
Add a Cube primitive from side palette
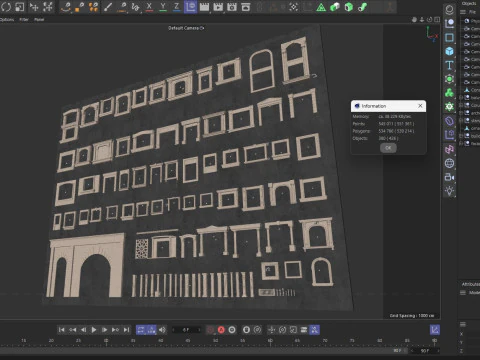(449, 51)
